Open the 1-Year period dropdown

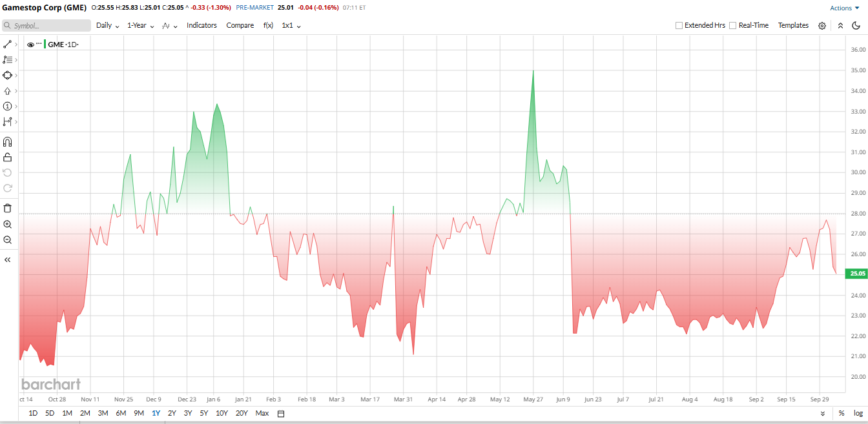pyautogui.click(x=141, y=26)
